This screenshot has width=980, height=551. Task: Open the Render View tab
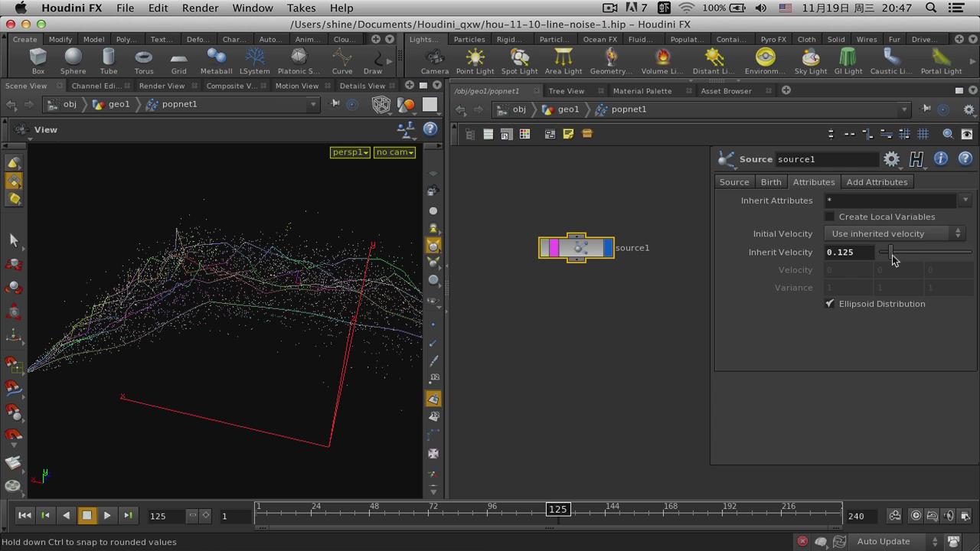click(x=162, y=86)
